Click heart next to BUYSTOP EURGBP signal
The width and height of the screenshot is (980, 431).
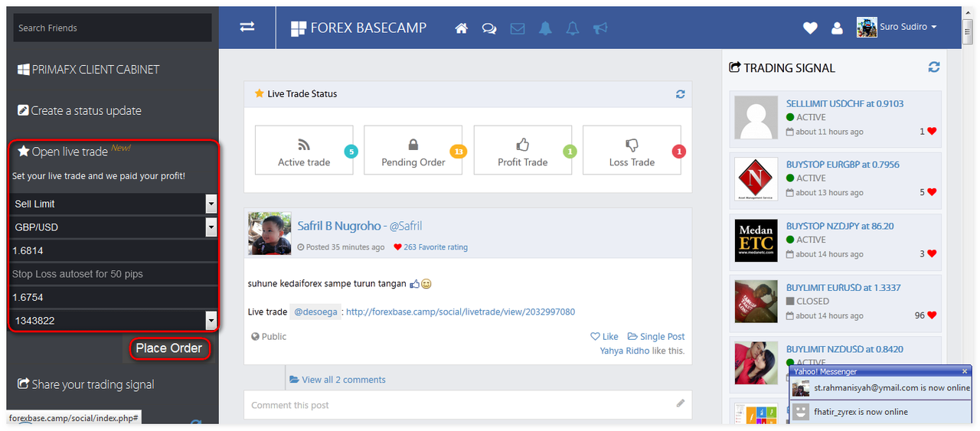[932, 193]
